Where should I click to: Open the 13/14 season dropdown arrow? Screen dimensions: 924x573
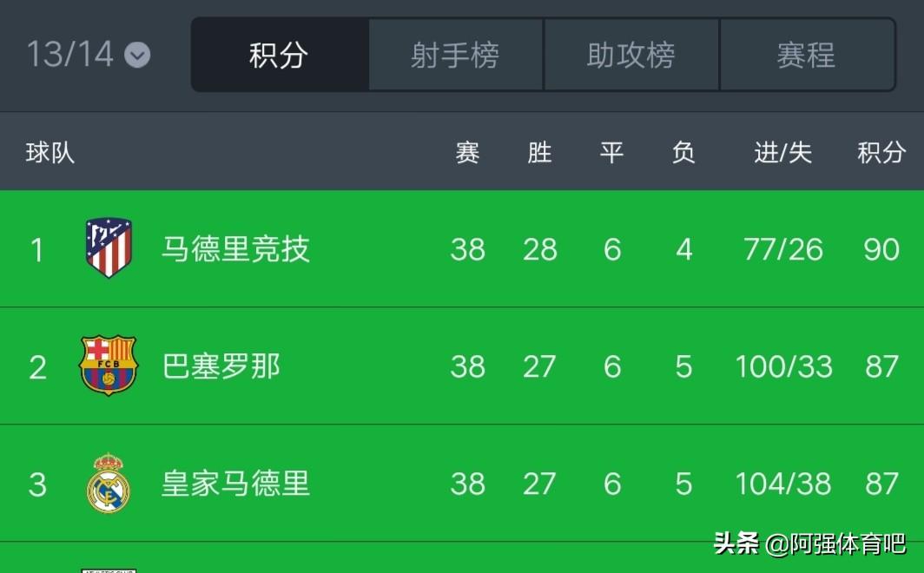(x=137, y=56)
